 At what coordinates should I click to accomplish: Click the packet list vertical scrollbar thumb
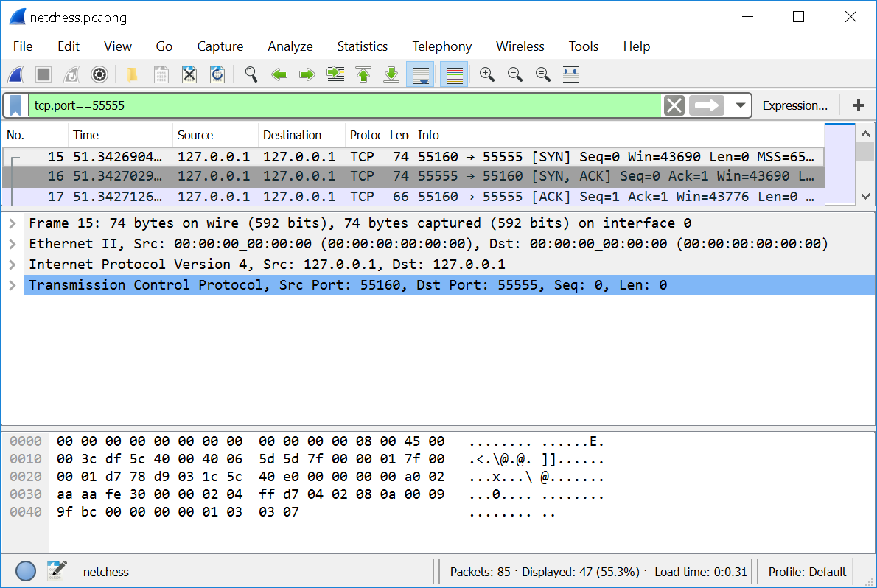[x=864, y=152]
